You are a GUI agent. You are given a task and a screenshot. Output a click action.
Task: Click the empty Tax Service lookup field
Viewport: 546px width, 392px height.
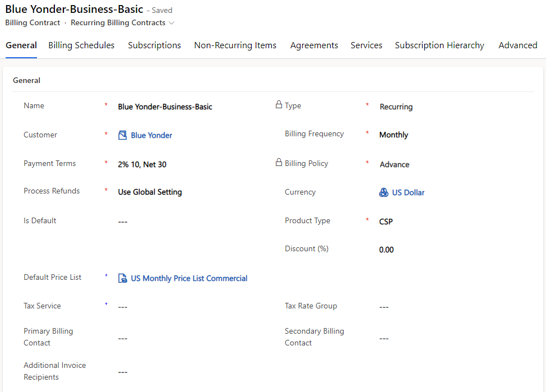[123, 307]
